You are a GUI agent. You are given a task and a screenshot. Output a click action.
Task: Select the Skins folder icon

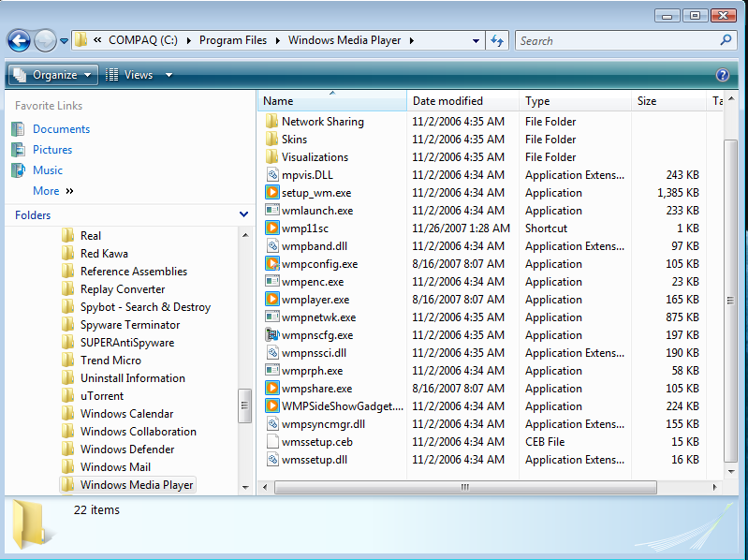271,139
